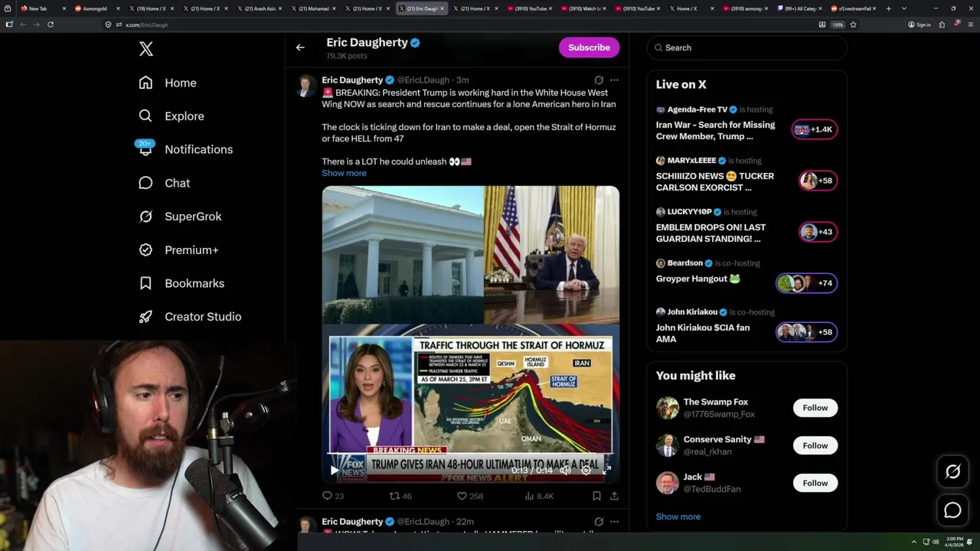Open the floating chat messages button
Viewport: 980px width, 551px height.
[952, 510]
